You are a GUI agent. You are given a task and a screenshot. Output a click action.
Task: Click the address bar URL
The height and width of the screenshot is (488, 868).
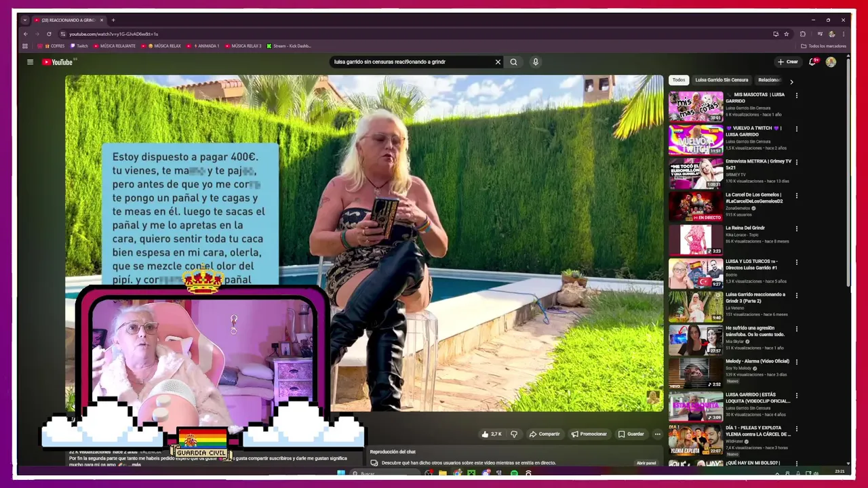point(114,34)
